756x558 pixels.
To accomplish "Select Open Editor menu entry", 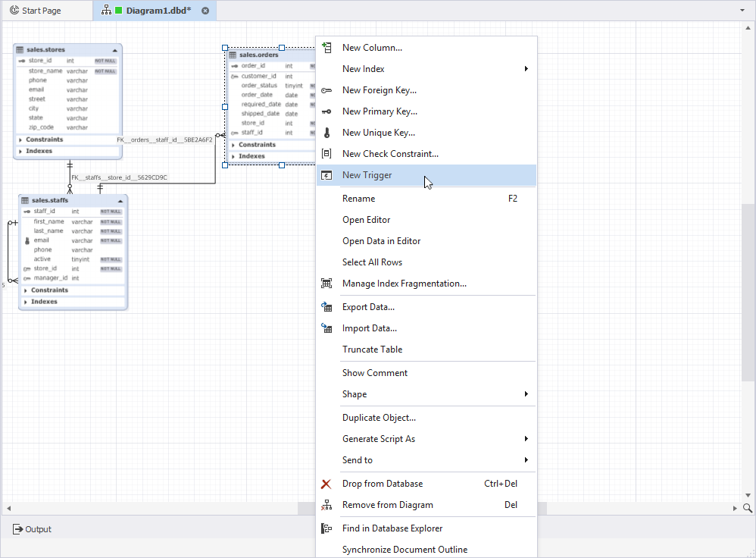I will [426, 220].
